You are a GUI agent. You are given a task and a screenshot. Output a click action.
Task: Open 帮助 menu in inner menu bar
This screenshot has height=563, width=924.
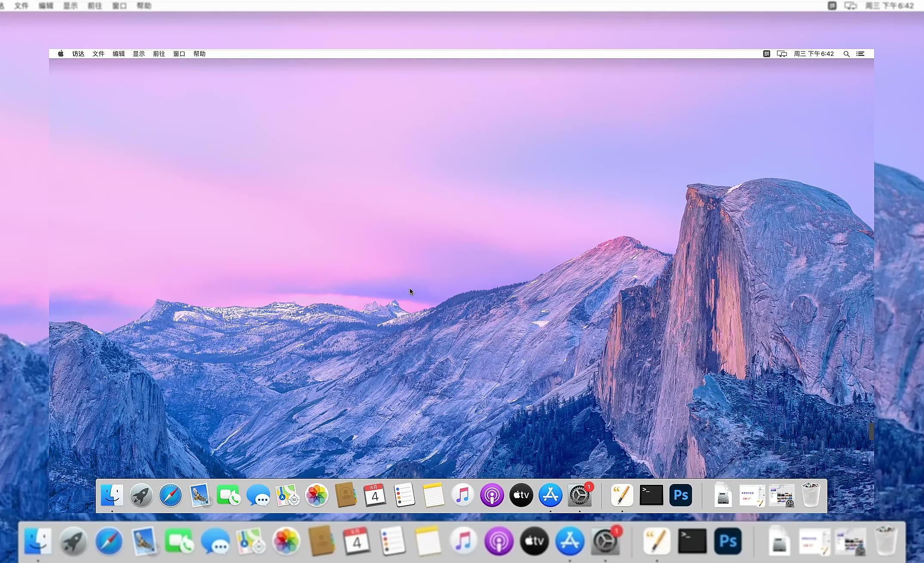[199, 54]
